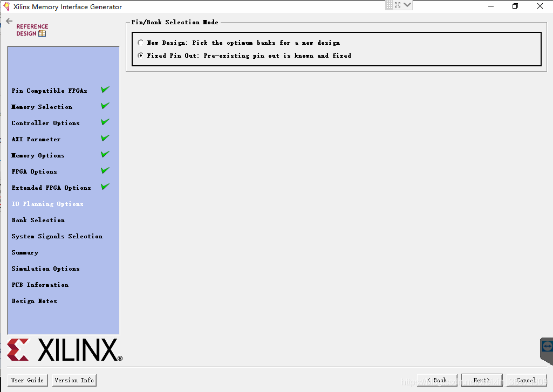Click the grid icon in the top overlay toolbar
The image size is (553, 392).
(389, 5)
